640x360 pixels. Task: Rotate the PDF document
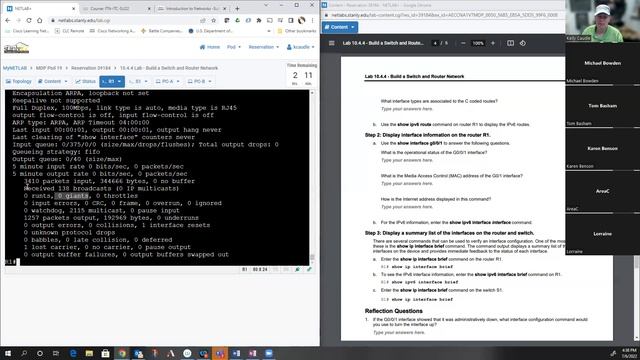click(523, 43)
